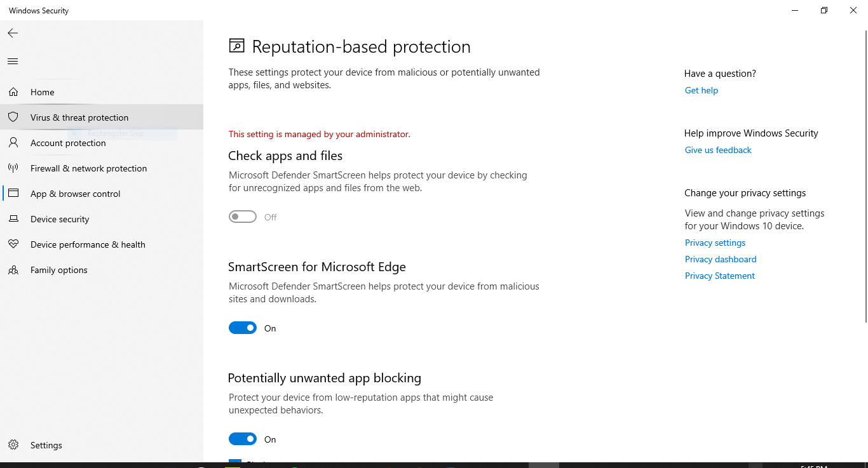Open the Give us feedback link
The image size is (868, 468).
pos(718,150)
